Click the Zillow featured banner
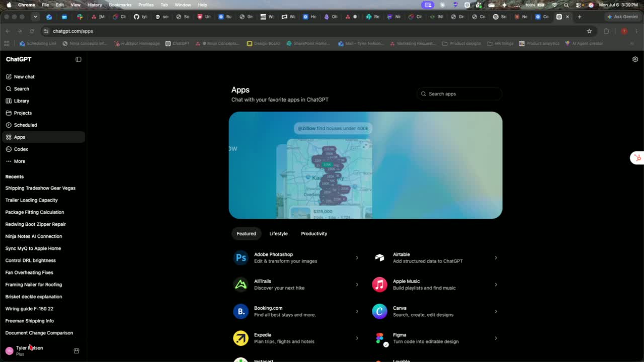 pos(365,165)
